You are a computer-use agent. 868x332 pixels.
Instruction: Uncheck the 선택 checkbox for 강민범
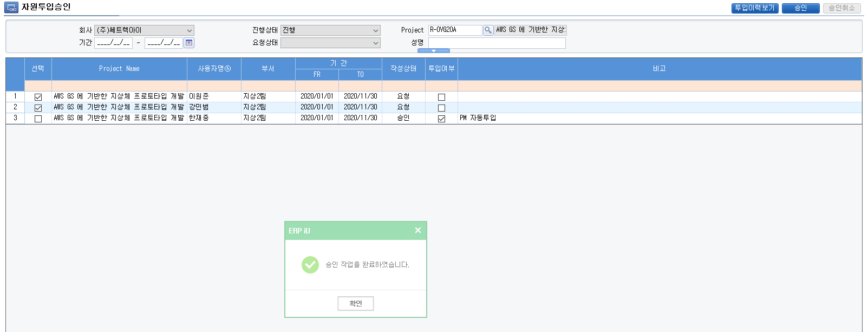click(x=38, y=108)
